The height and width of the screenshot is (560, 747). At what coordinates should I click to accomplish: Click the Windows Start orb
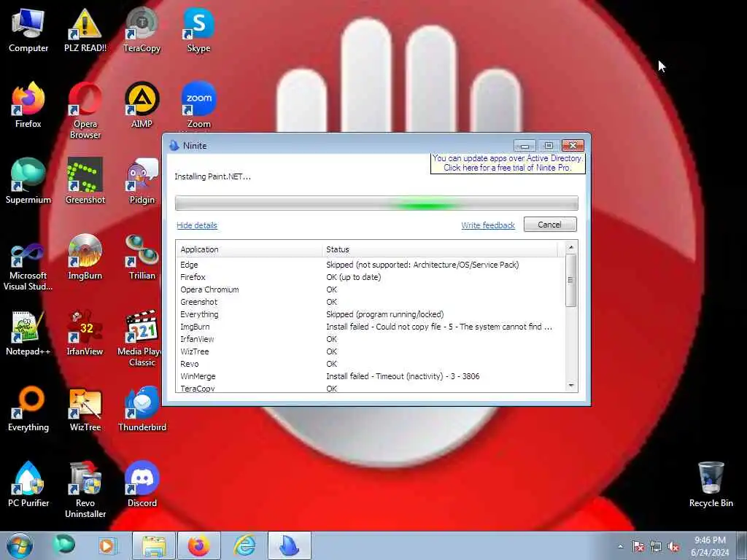point(20,545)
